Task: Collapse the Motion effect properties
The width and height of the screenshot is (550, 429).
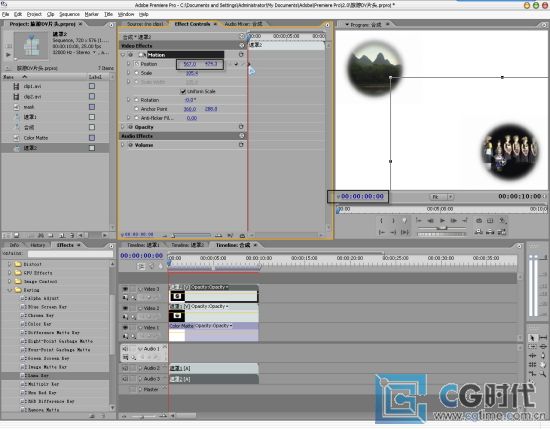Action: [x=123, y=55]
